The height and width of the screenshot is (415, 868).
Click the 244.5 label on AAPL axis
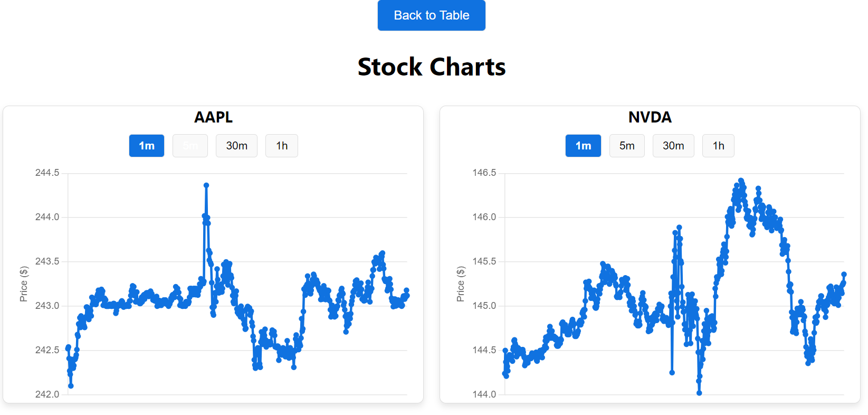point(47,173)
